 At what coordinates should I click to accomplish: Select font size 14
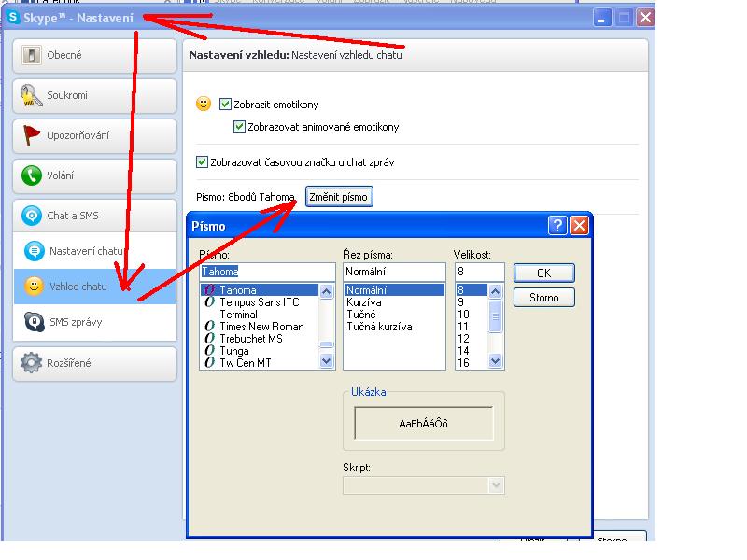click(472, 351)
